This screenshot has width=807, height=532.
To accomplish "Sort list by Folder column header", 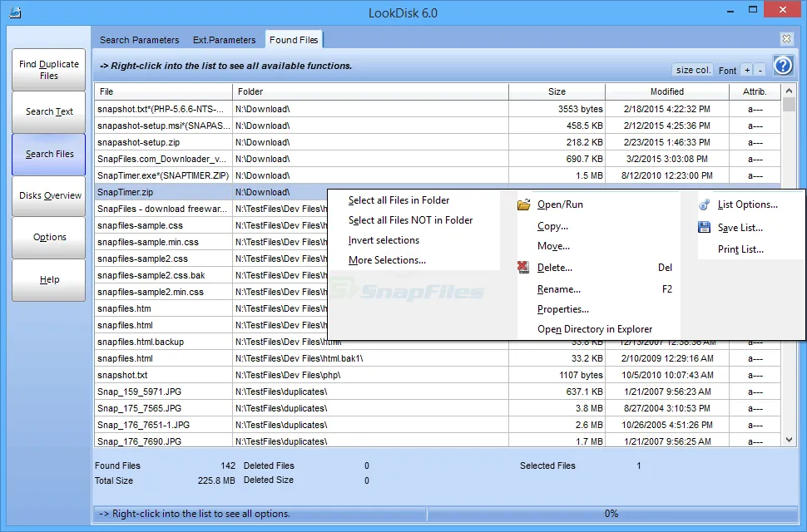I will (x=370, y=91).
